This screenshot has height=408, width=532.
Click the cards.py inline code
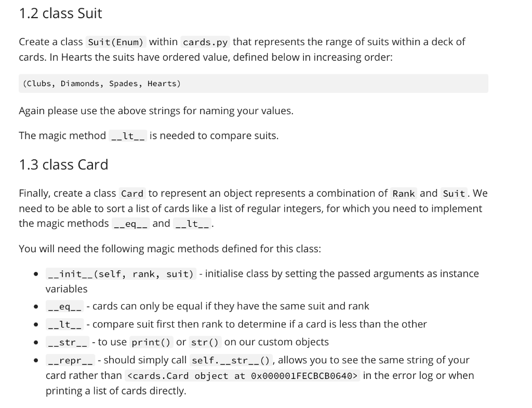tap(205, 42)
